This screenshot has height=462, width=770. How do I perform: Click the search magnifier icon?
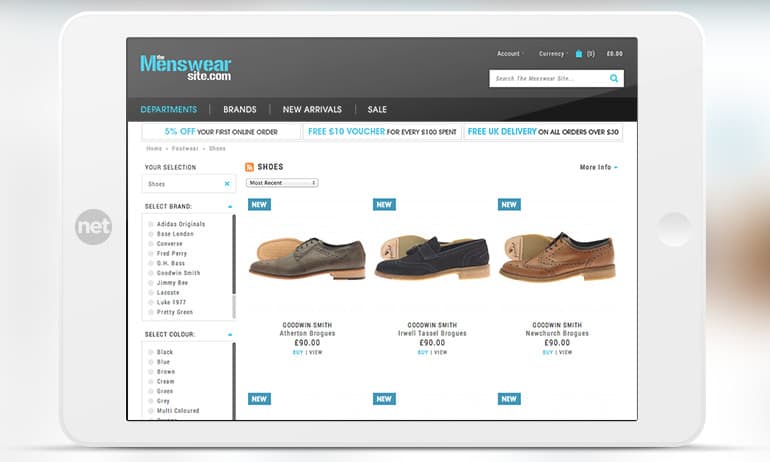click(614, 78)
